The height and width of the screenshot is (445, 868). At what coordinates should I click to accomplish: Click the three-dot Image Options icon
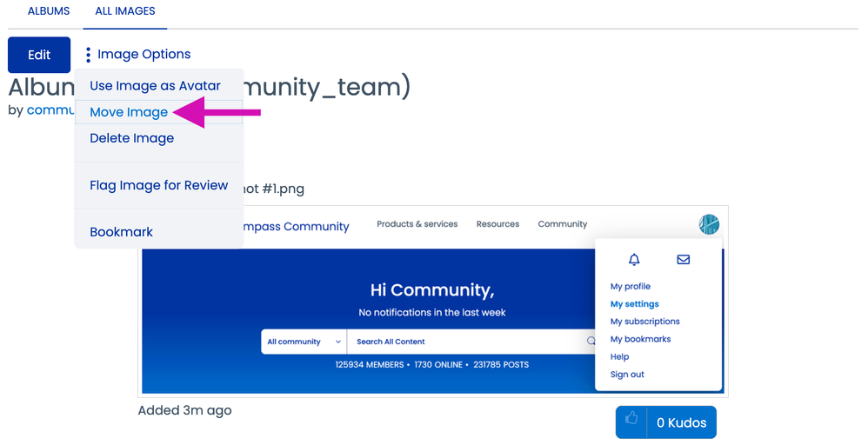[88, 55]
